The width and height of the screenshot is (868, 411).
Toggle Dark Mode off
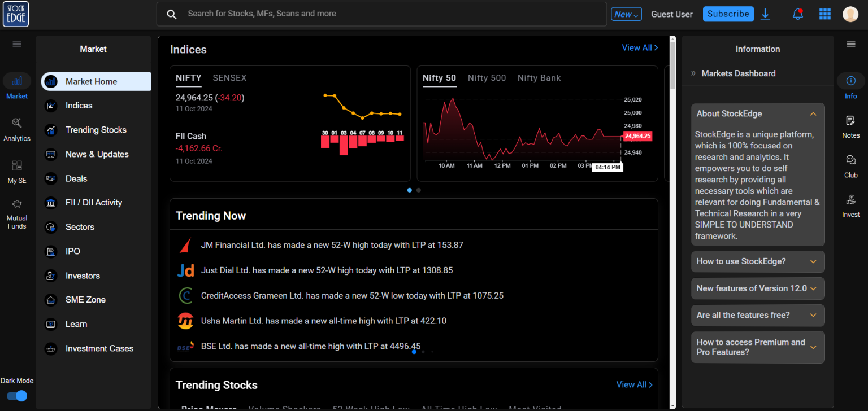point(17,396)
